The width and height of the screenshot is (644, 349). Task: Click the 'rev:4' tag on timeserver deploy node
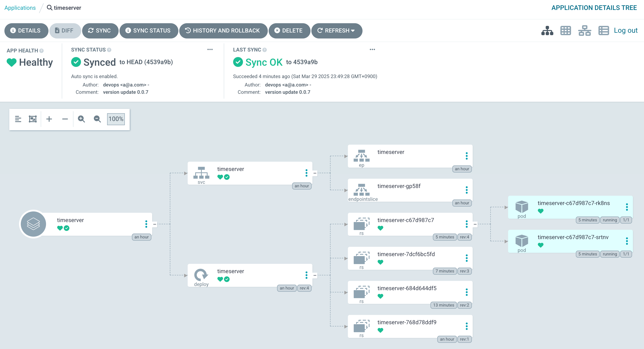coord(304,288)
